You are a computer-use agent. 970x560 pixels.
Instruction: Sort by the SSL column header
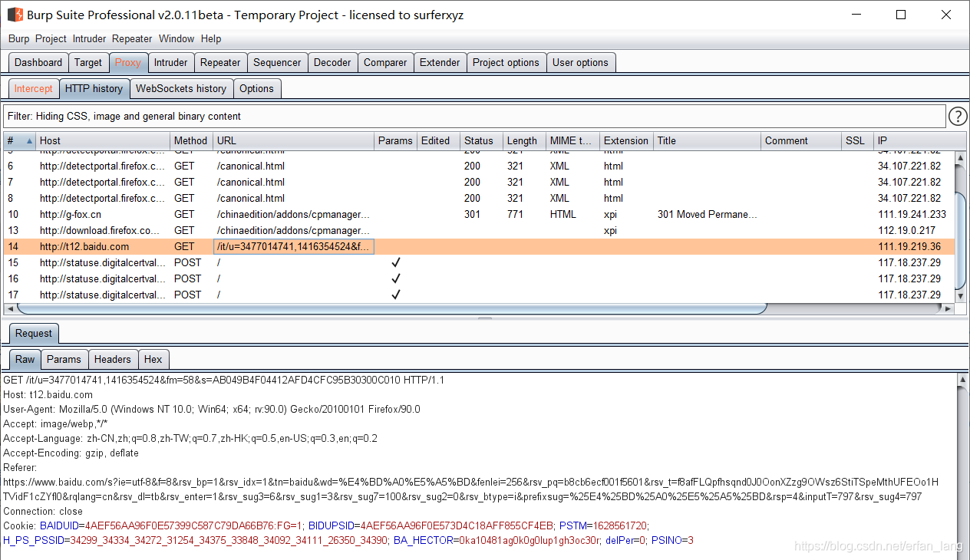[x=858, y=141]
